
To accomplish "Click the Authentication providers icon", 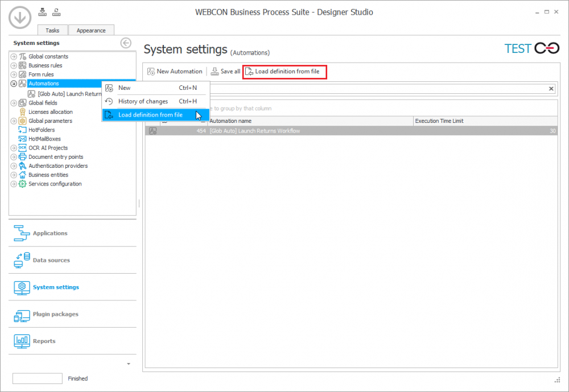I will [x=23, y=166].
